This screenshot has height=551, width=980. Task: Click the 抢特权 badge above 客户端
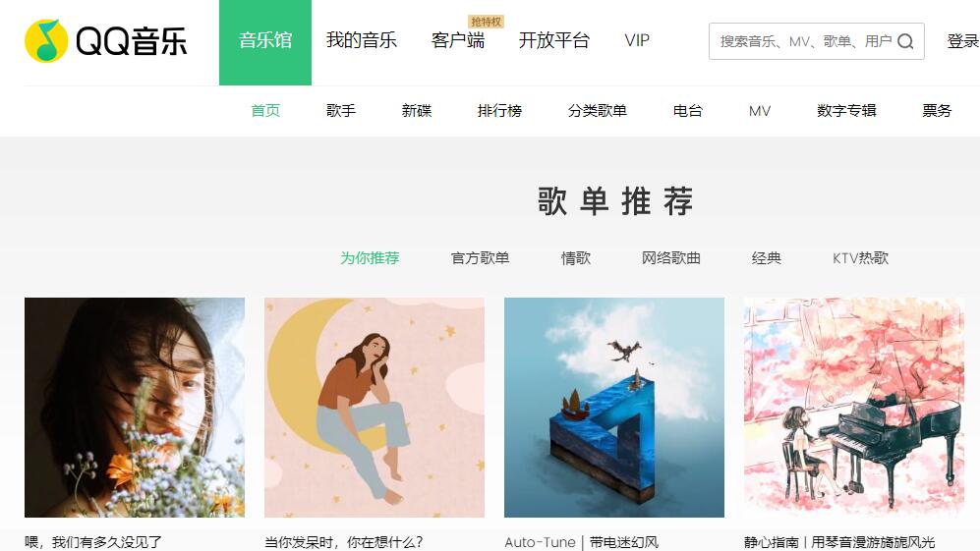(487, 22)
